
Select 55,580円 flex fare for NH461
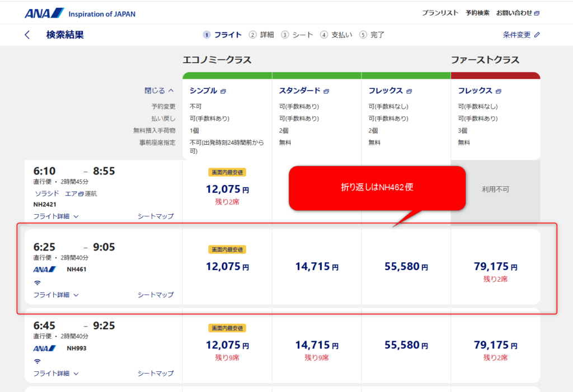[x=406, y=267]
